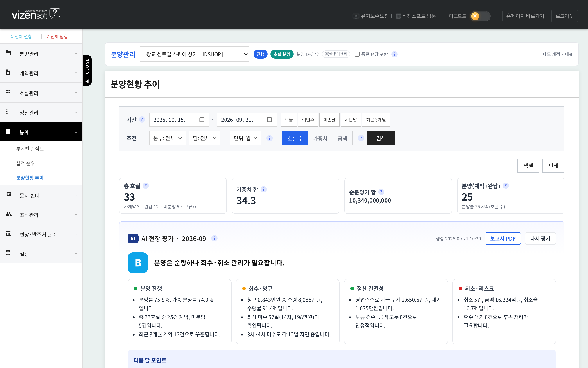The image size is (588, 368).
Task: Click the 현장·발주처 관리 bank icon
Action: (x=8, y=233)
